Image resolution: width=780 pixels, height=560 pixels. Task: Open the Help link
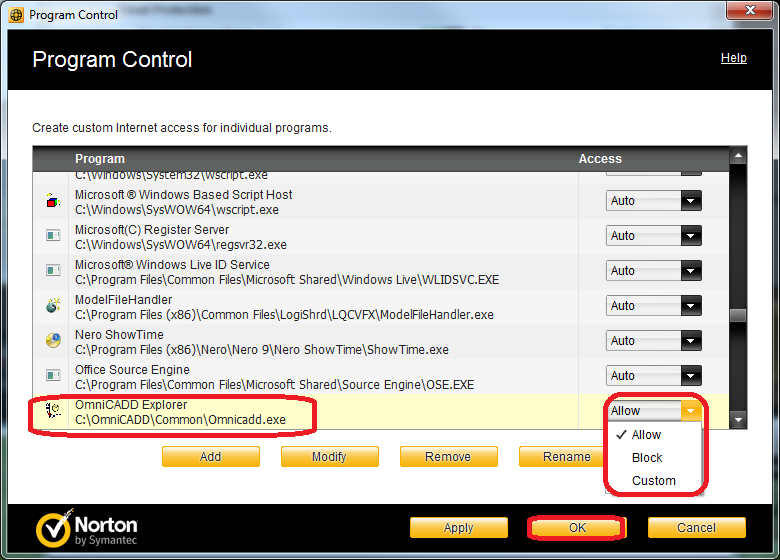(x=734, y=58)
